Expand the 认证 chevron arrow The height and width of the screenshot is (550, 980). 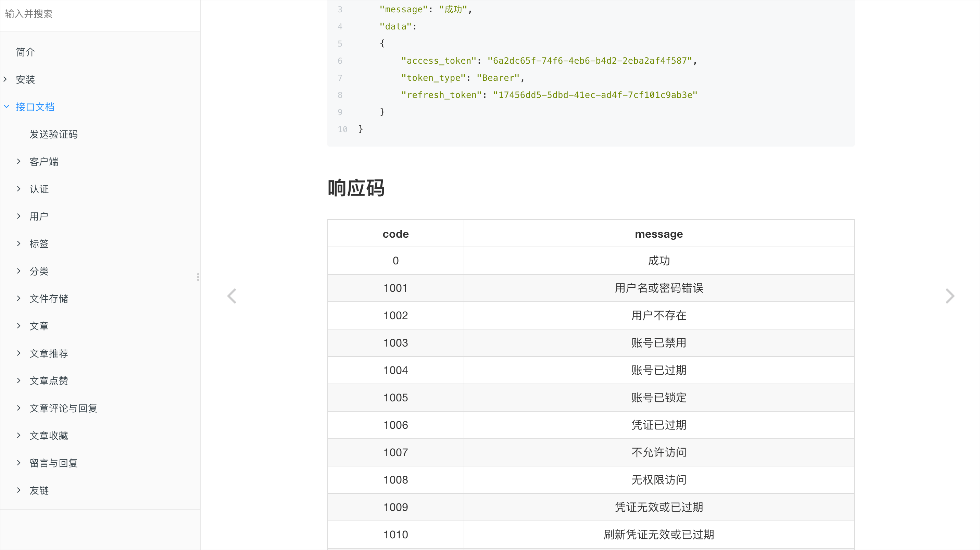(x=18, y=189)
